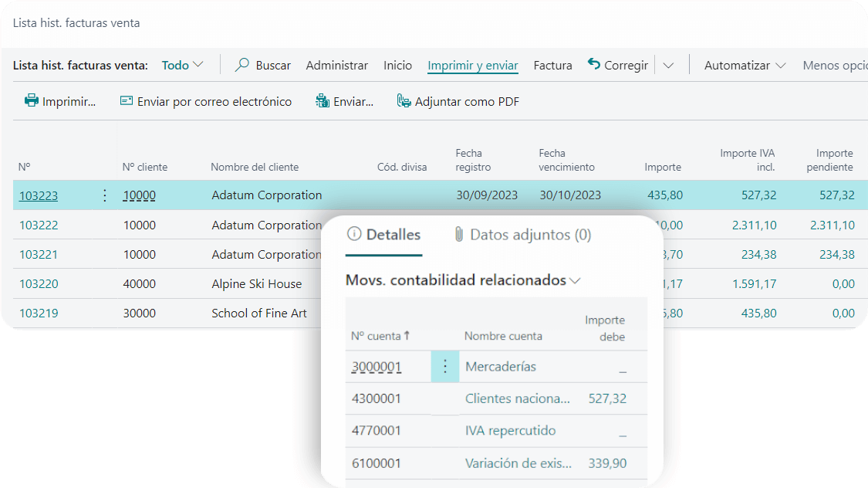Image resolution: width=868 pixels, height=488 pixels.
Task: Click the Buscar magnifier icon
Action: click(242, 65)
